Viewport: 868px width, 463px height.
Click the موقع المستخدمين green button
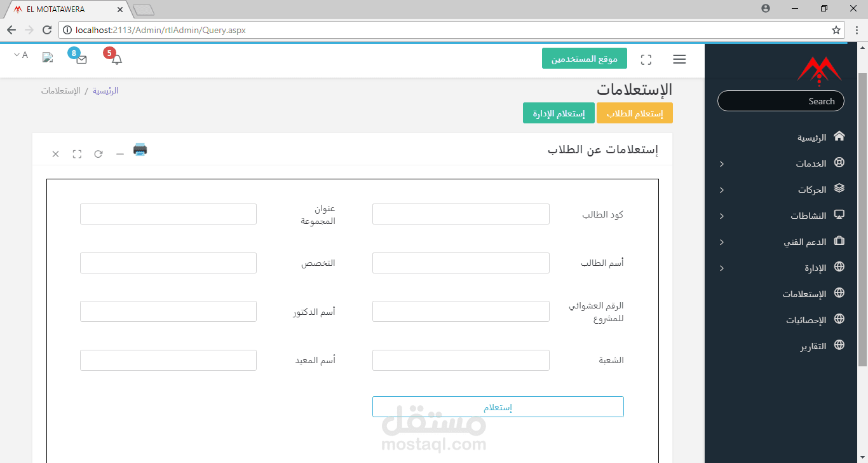click(x=585, y=59)
